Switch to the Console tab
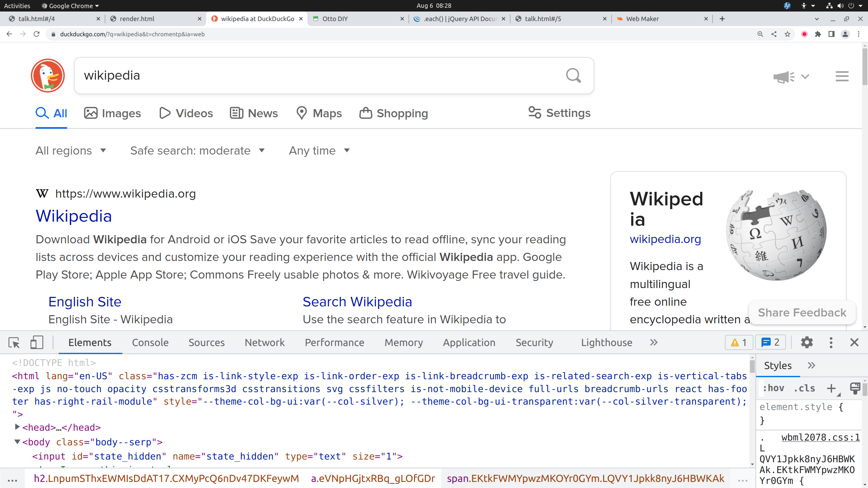Image resolution: width=868 pixels, height=488 pixels. click(150, 343)
